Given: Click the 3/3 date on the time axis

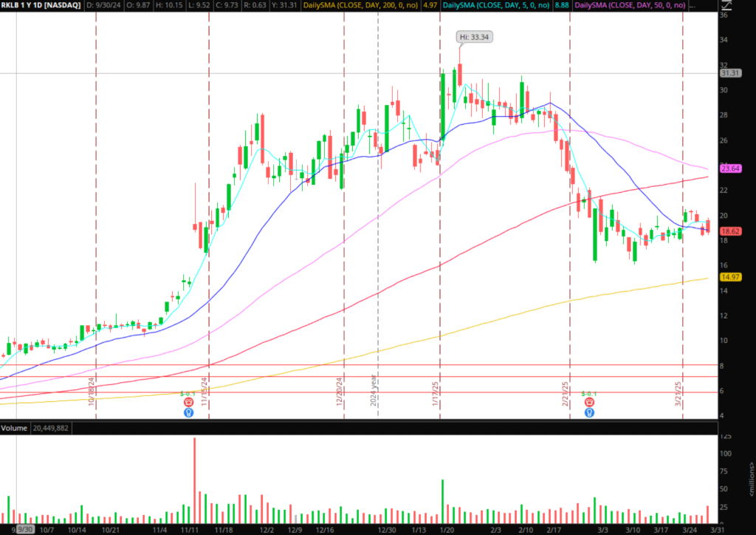Looking at the screenshot, I should (x=602, y=530).
